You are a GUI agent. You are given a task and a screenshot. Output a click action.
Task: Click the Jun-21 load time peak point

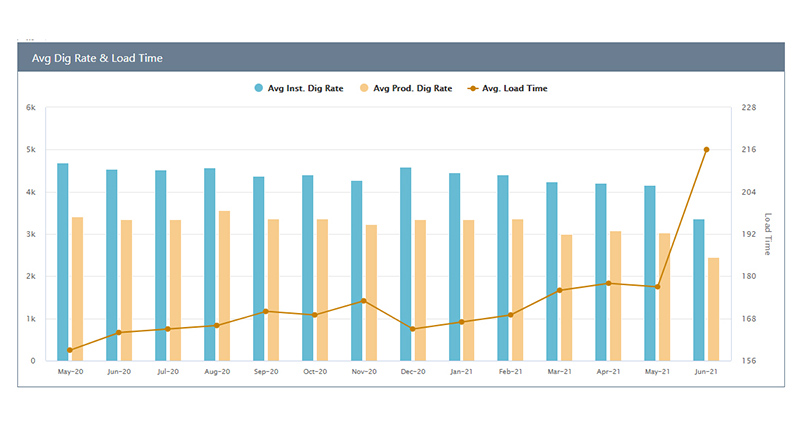click(706, 150)
